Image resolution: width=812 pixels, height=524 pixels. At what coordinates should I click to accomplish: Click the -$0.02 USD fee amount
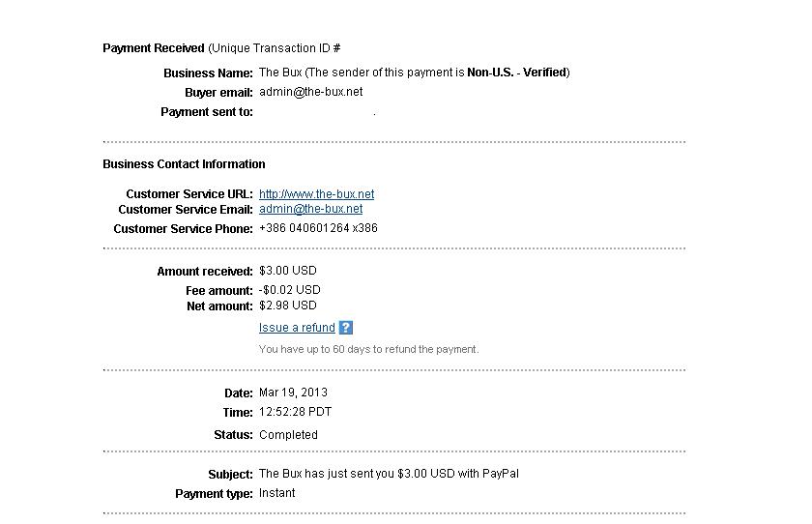289,290
